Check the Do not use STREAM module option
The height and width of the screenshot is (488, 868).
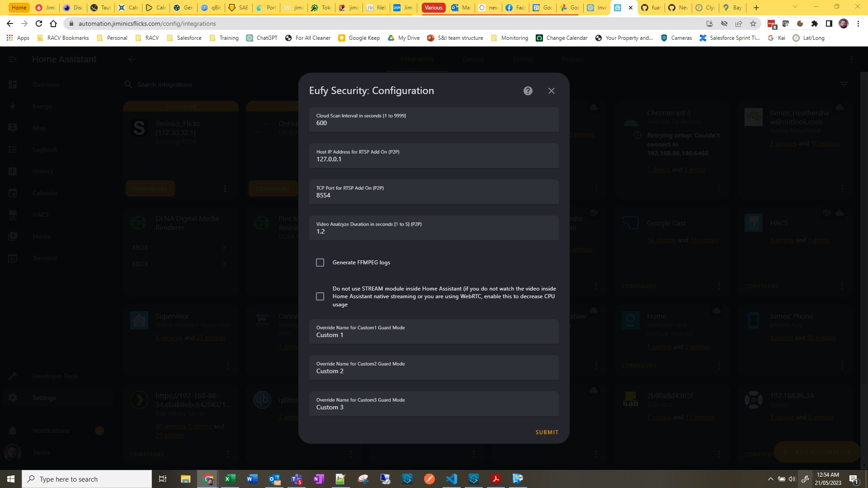pyautogui.click(x=321, y=296)
